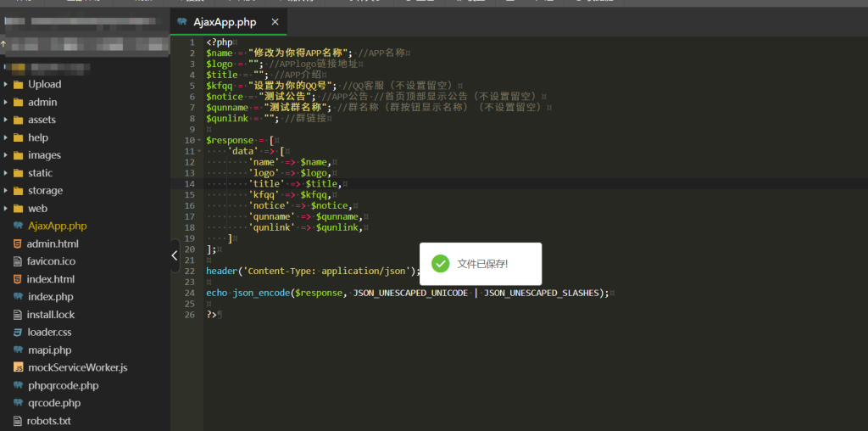Screen dimensions: 868x431
Task: Open favicon.ico from the file tree
Action: 51,261
